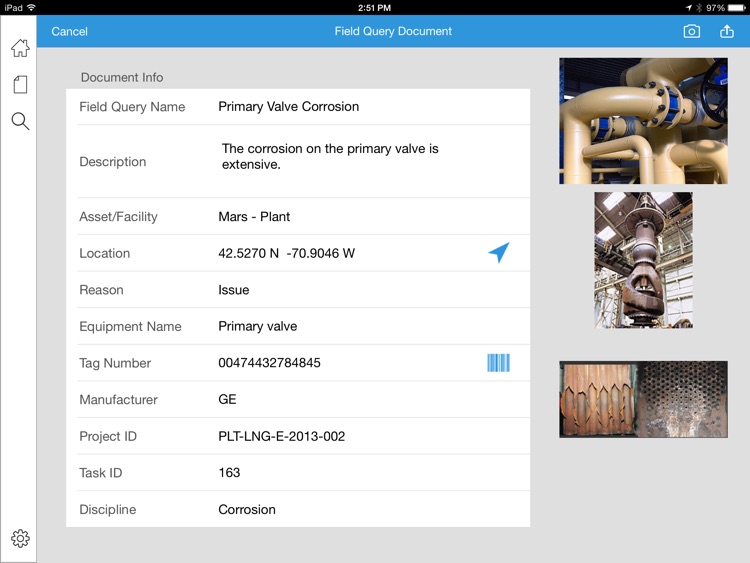
Task: Edit the Task ID value 163
Action: click(x=229, y=473)
